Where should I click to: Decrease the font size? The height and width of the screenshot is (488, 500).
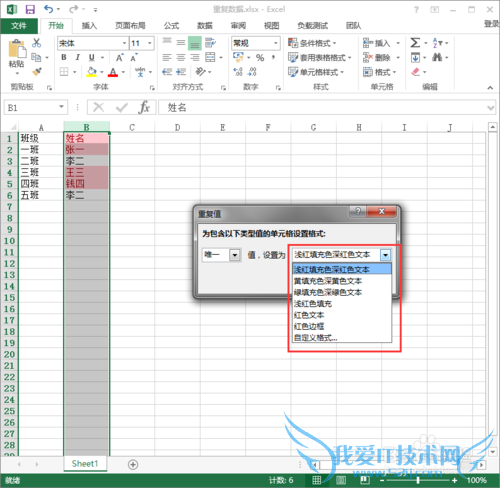[134, 57]
